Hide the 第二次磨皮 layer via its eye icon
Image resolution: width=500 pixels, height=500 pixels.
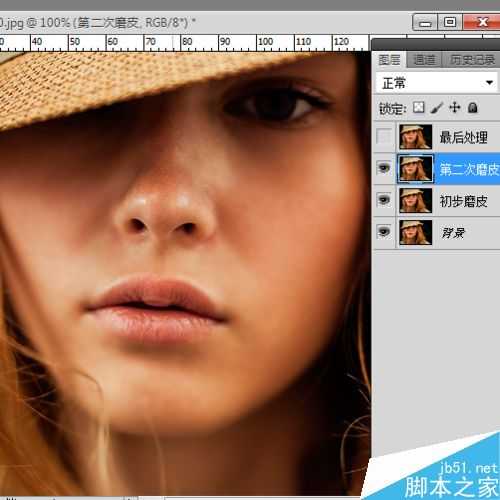384,168
